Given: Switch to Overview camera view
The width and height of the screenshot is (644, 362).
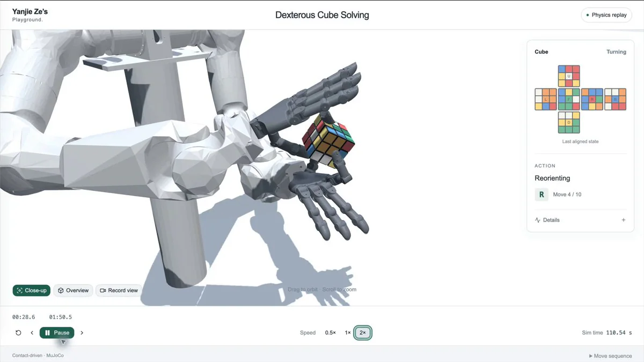Looking at the screenshot, I should coord(73,290).
